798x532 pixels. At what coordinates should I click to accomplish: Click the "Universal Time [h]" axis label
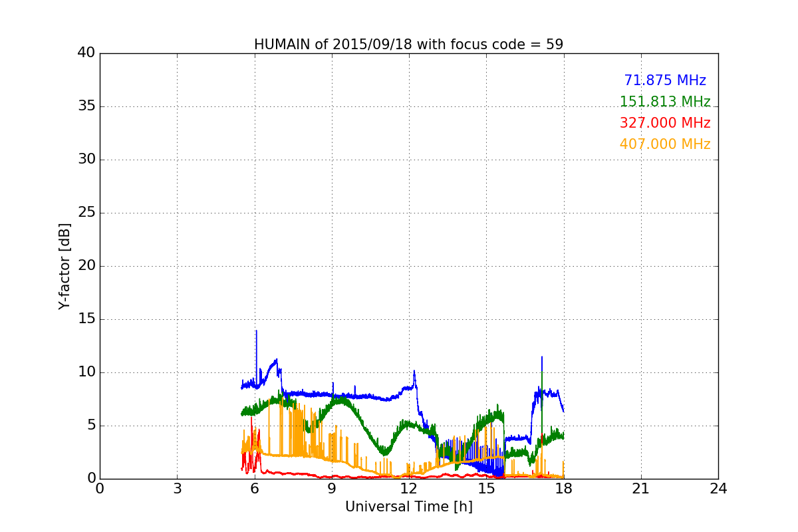point(409,507)
